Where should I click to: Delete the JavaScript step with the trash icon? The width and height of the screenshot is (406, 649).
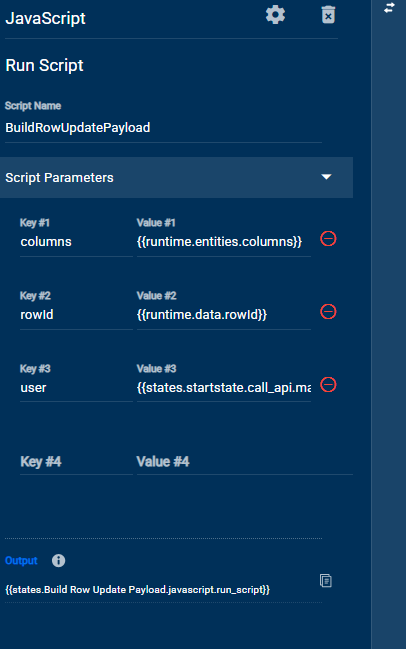coord(328,15)
